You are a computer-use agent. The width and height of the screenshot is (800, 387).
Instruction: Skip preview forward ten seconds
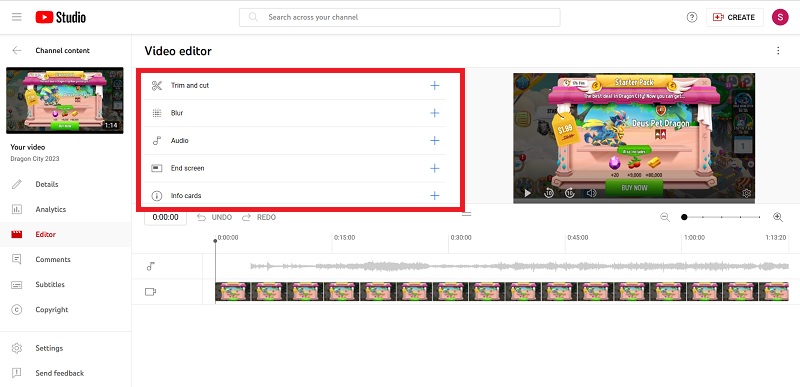pyautogui.click(x=570, y=193)
